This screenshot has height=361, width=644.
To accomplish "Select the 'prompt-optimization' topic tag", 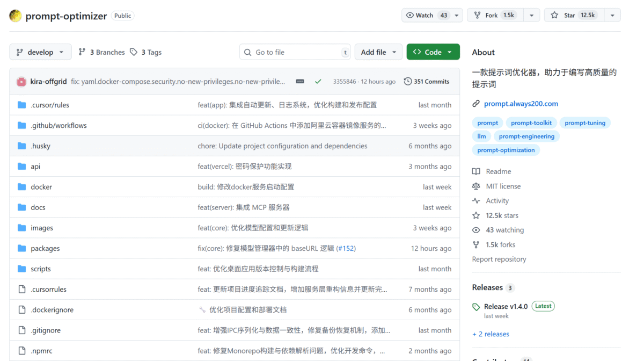I will (506, 150).
